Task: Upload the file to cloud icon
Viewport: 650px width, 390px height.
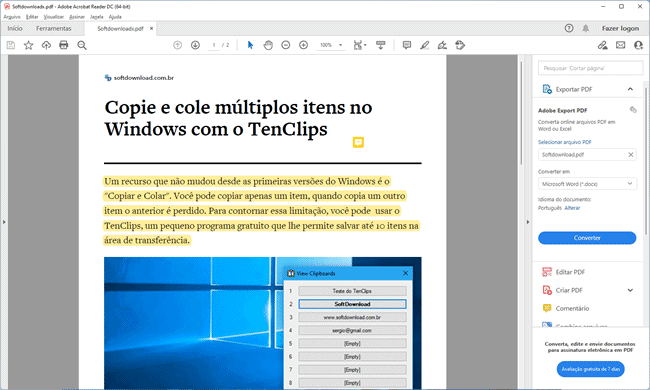Action: 46,45
